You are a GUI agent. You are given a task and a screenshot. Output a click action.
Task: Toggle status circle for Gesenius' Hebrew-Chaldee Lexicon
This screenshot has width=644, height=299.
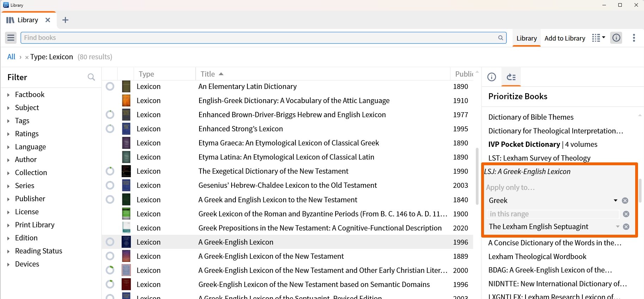110,185
